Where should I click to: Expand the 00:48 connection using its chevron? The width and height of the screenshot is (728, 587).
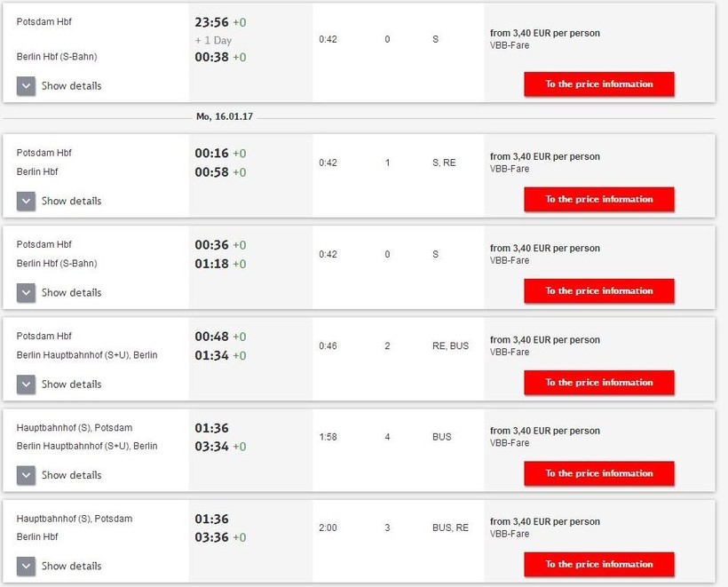[x=26, y=385]
